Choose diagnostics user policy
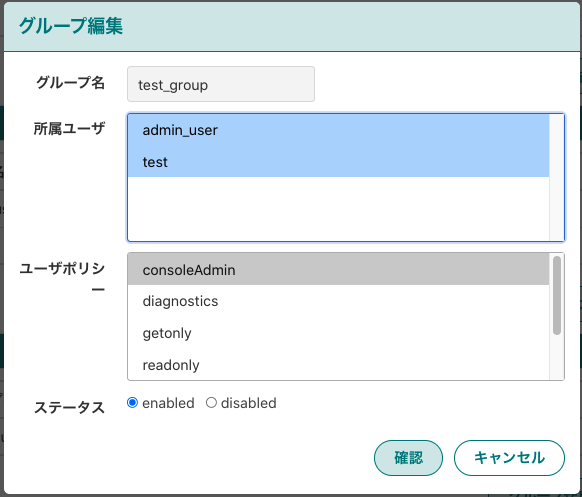 tap(339, 301)
